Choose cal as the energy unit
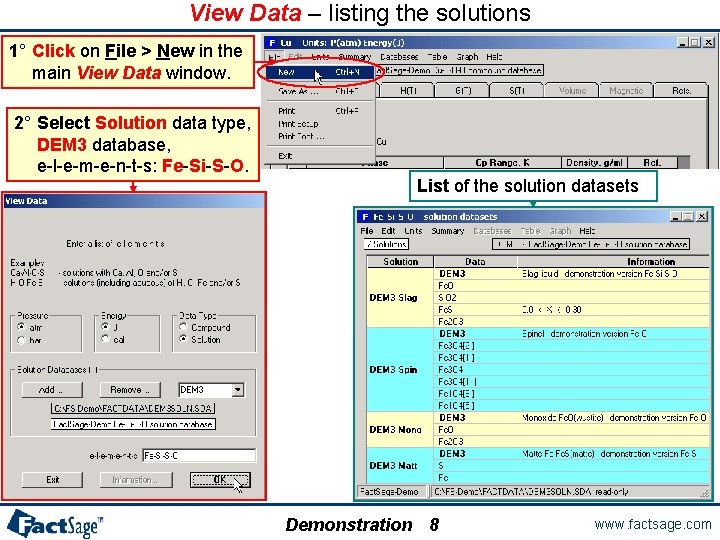Screen dimensions: 720x540 (105, 339)
